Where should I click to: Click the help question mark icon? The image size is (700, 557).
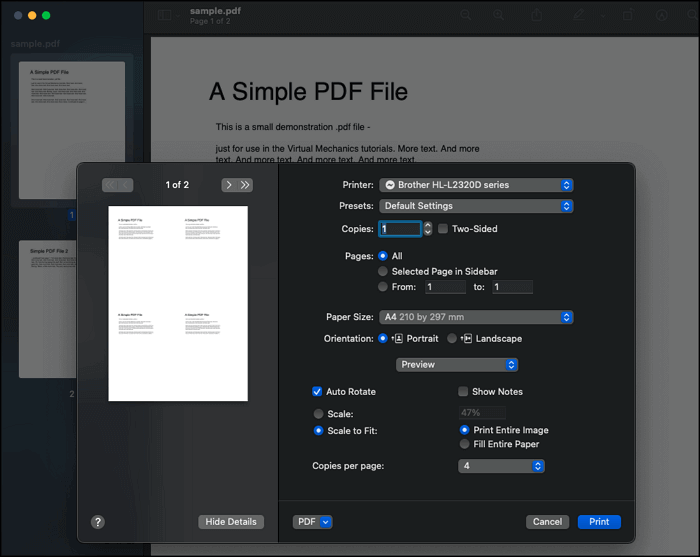click(98, 522)
